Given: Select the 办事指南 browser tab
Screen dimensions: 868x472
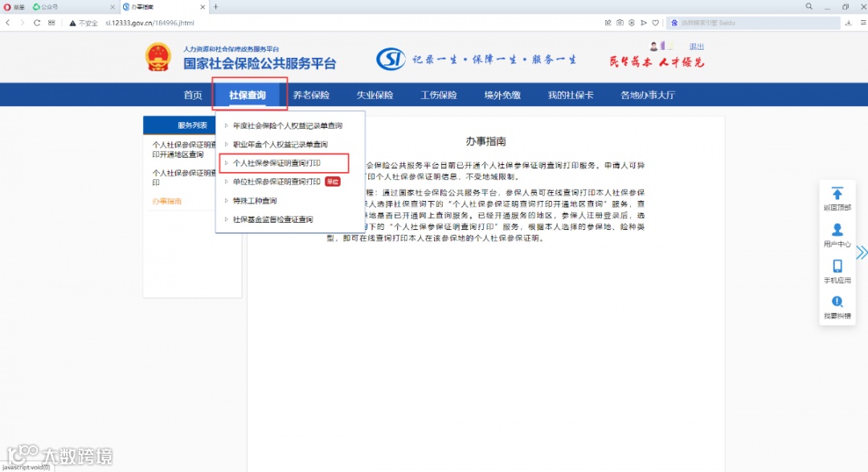Looking at the screenshot, I should point(164,7).
